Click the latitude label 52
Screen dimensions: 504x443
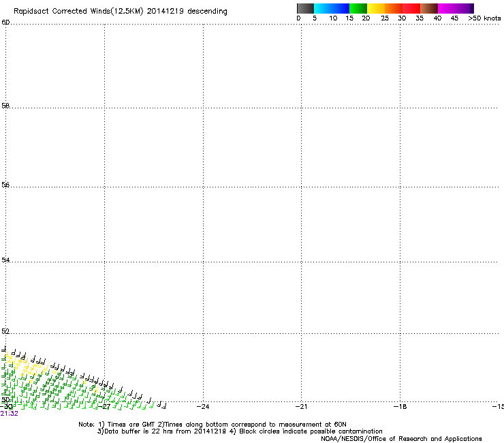(5, 331)
